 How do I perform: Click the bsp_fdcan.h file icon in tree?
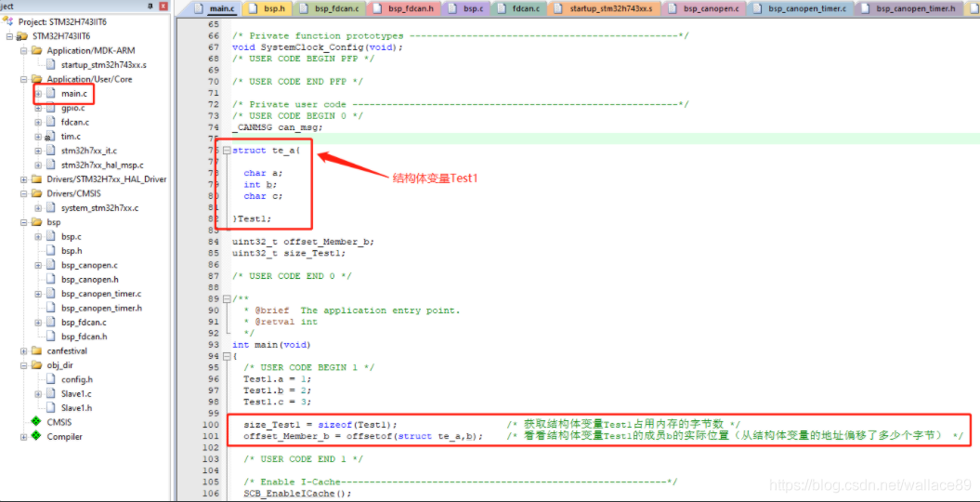(x=51, y=337)
